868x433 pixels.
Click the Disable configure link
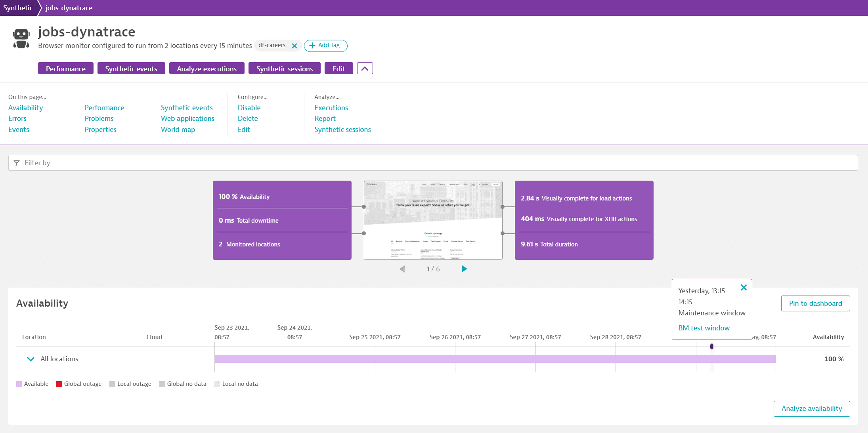point(249,108)
